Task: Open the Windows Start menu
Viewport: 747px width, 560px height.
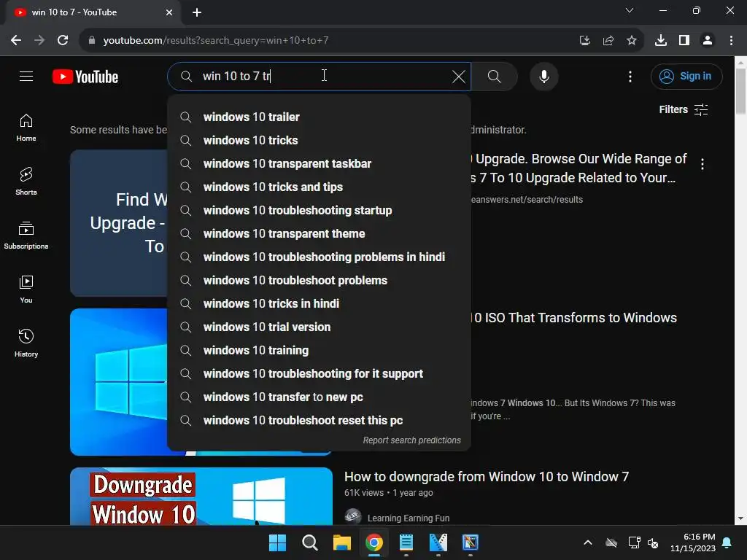Action: (x=277, y=542)
